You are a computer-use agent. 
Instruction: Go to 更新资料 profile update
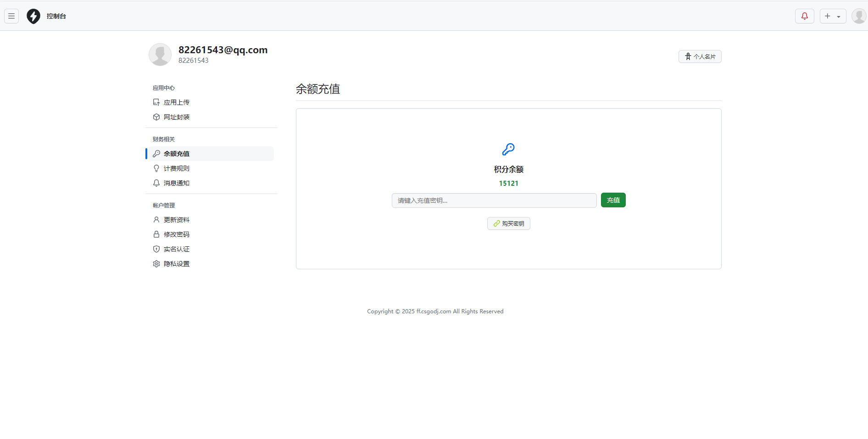(x=177, y=220)
